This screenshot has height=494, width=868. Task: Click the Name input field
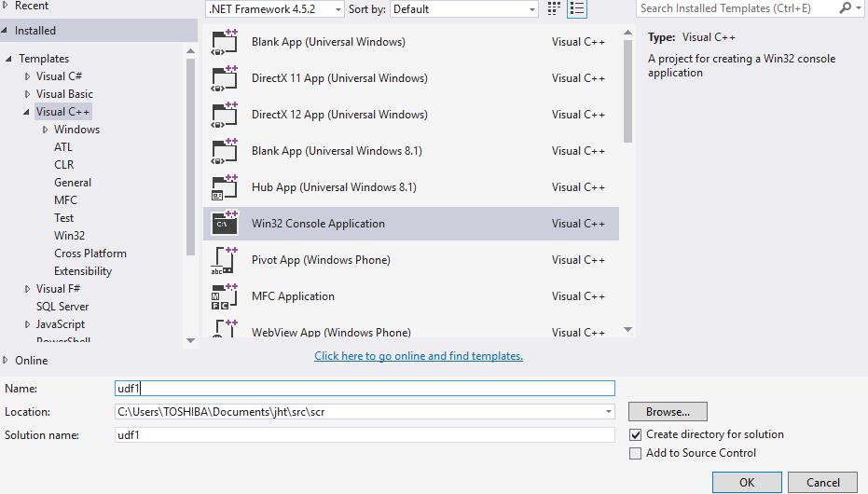coord(365,389)
